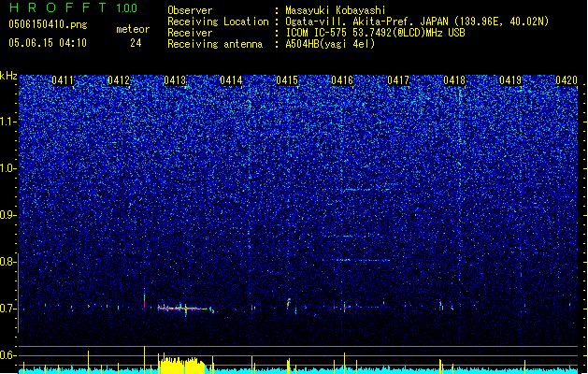Click the antenna value A504HB(yagi 4el)
Screen dimensions: 588x374
pyautogui.click(x=330, y=44)
